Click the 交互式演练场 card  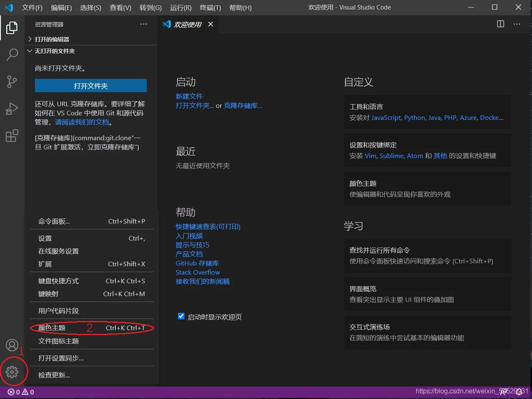click(x=427, y=332)
